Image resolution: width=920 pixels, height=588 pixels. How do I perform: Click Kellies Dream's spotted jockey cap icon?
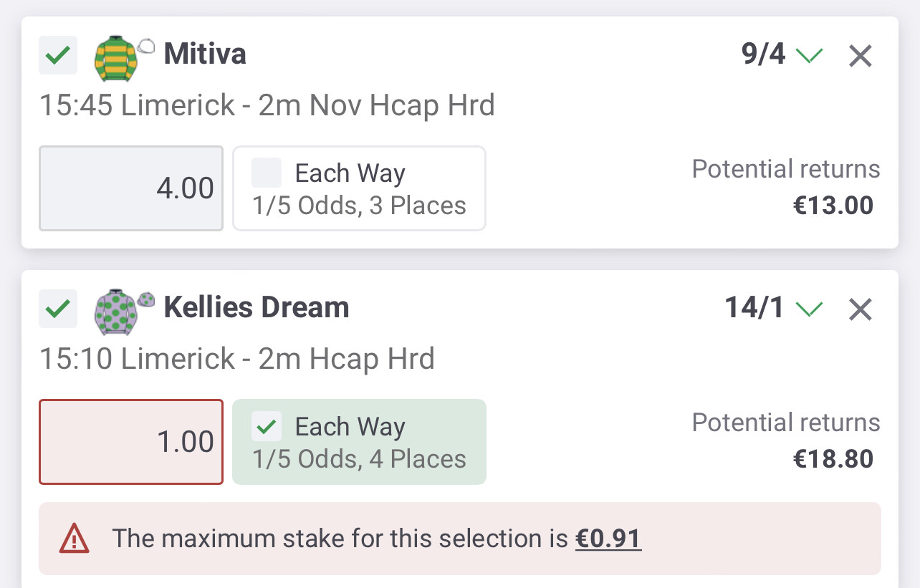(146, 299)
